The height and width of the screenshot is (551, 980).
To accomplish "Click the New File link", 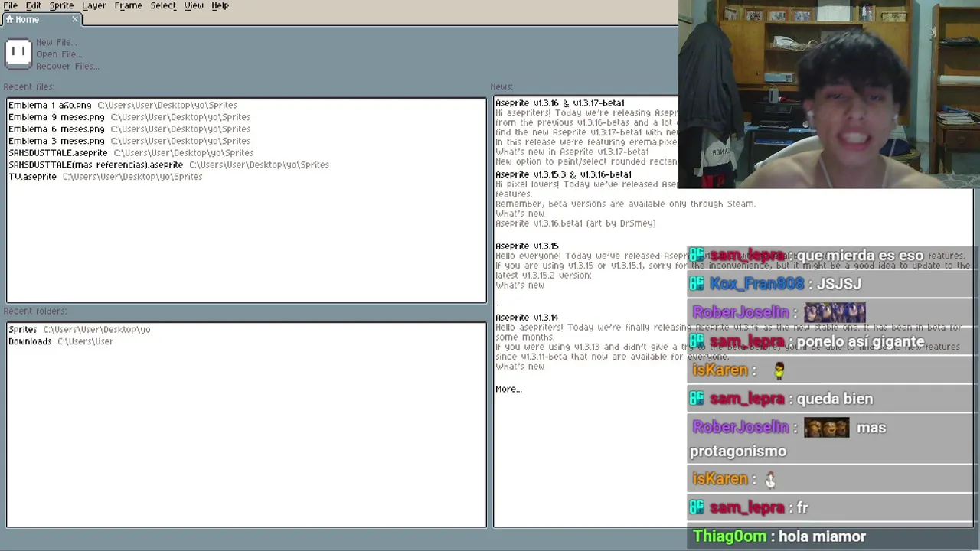I will click(x=55, y=42).
